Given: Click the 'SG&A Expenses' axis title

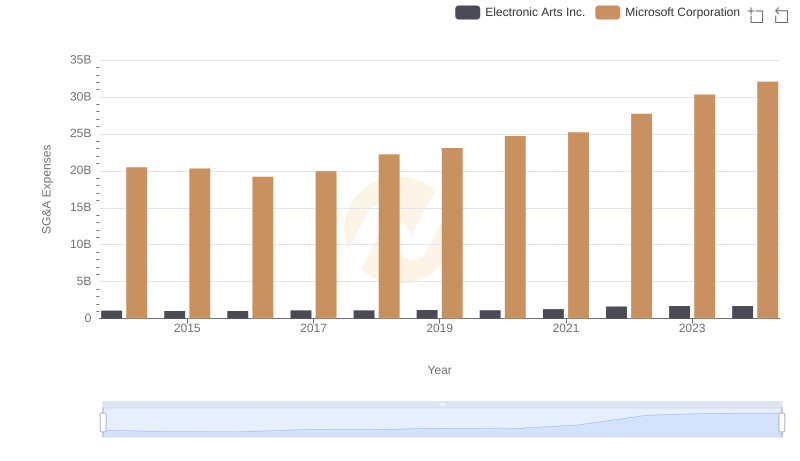Looking at the screenshot, I should click(x=46, y=189).
